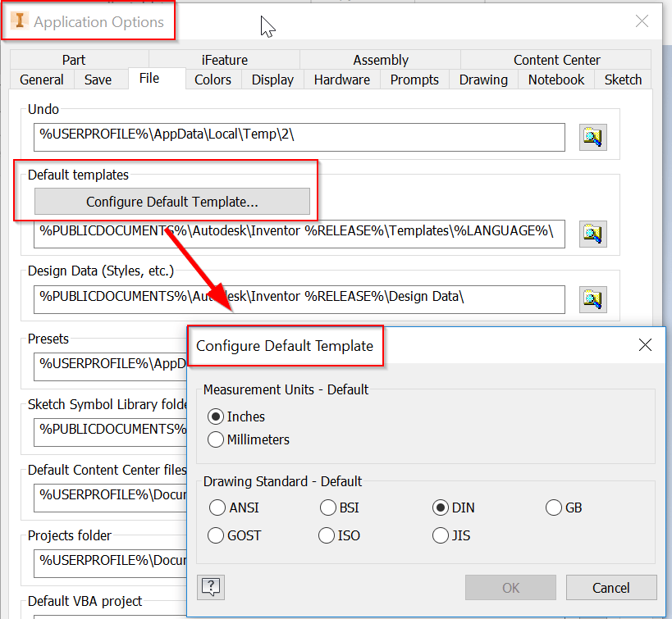
Task: Click the Default templates path field
Action: tap(299, 234)
